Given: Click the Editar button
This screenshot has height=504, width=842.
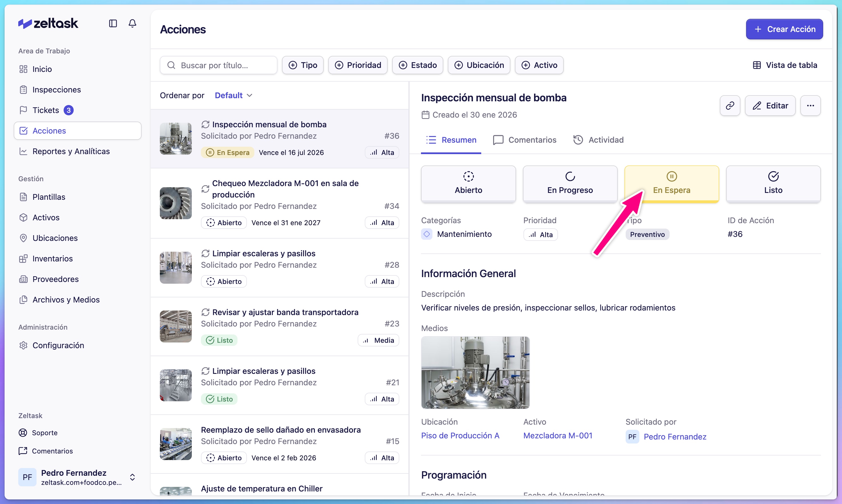Looking at the screenshot, I should point(770,106).
